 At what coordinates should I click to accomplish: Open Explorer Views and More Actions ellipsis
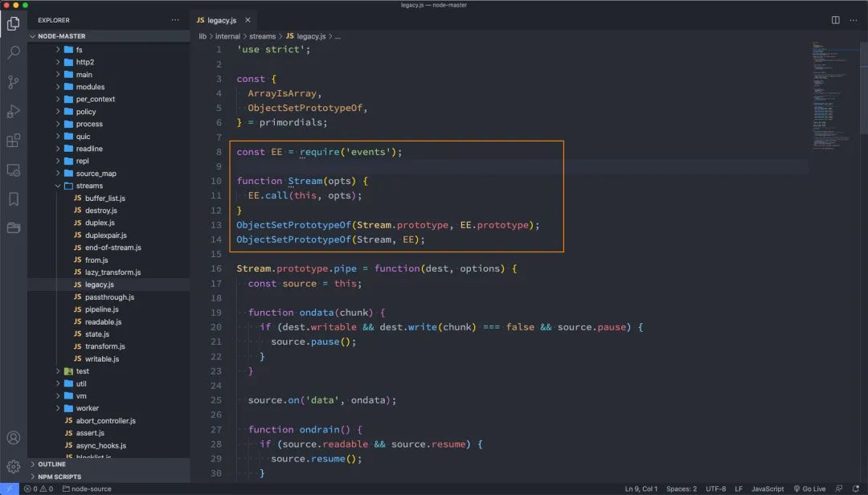click(x=175, y=20)
